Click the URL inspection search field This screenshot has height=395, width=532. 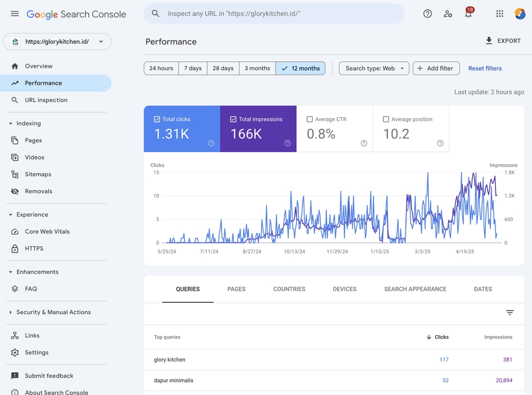(274, 14)
